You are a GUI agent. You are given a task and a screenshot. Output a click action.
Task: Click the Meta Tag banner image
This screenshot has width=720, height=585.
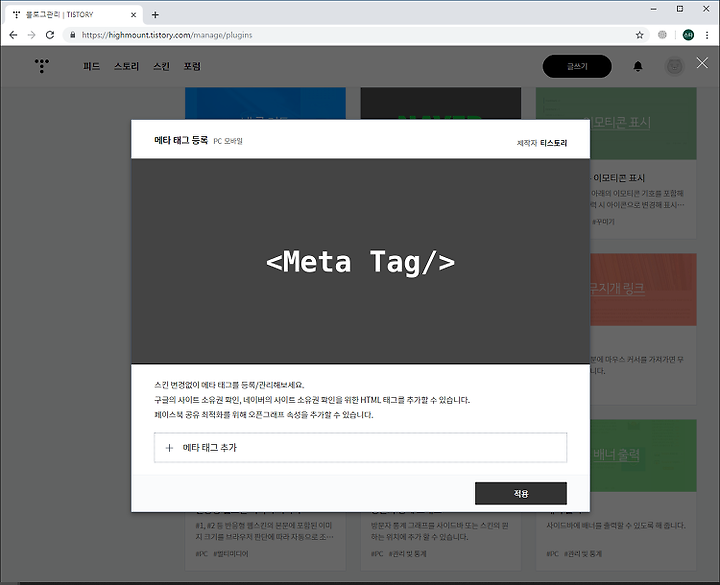coord(360,261)
